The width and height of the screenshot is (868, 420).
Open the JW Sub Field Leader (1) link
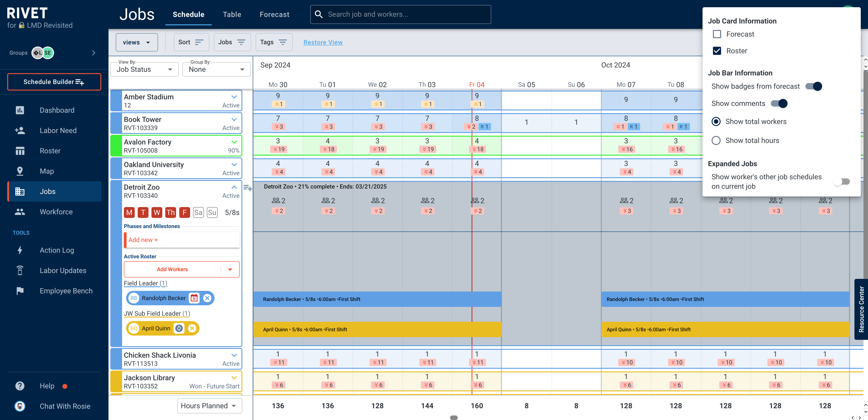point(157,313)
